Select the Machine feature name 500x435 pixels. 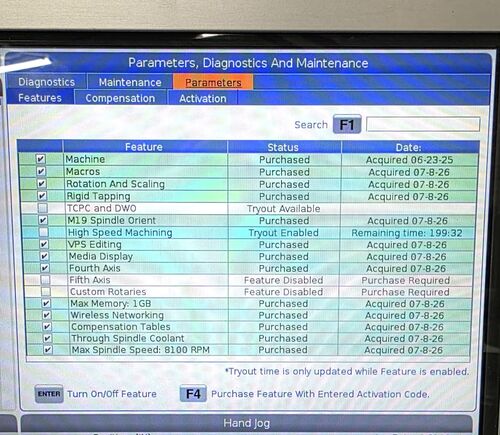tap(85, 159)
